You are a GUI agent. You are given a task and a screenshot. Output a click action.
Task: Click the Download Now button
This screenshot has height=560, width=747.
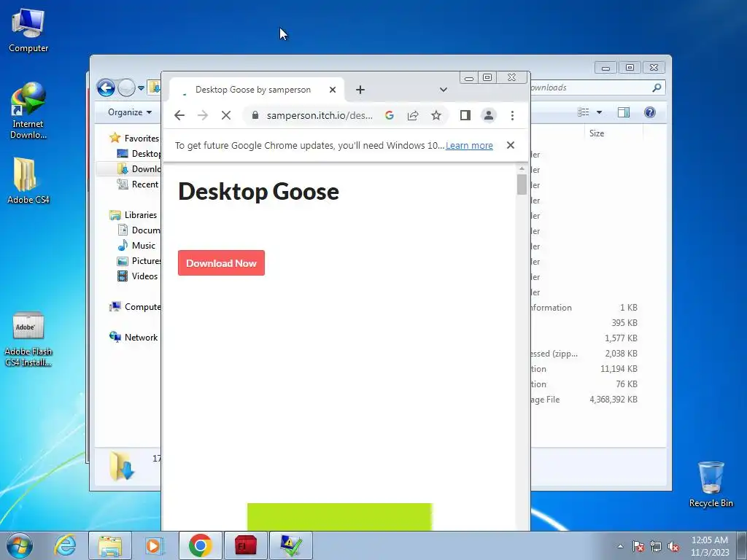[x=221, y=262]
